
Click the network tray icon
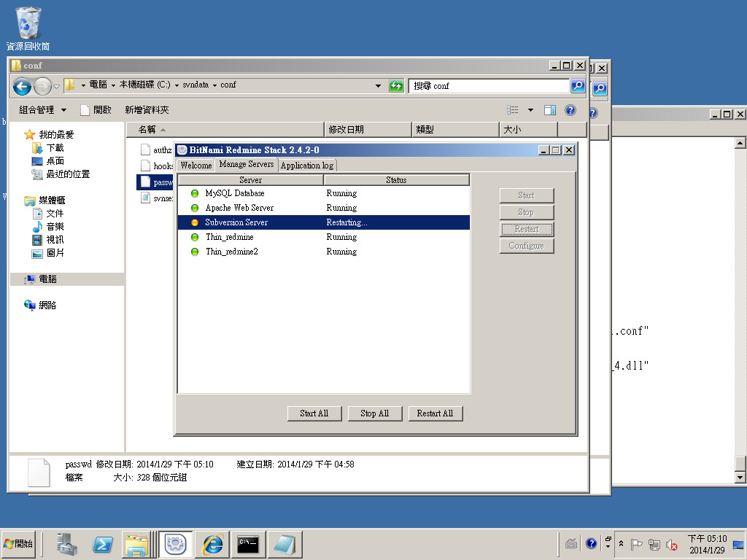pyautogui.click(x=654, y=544)
